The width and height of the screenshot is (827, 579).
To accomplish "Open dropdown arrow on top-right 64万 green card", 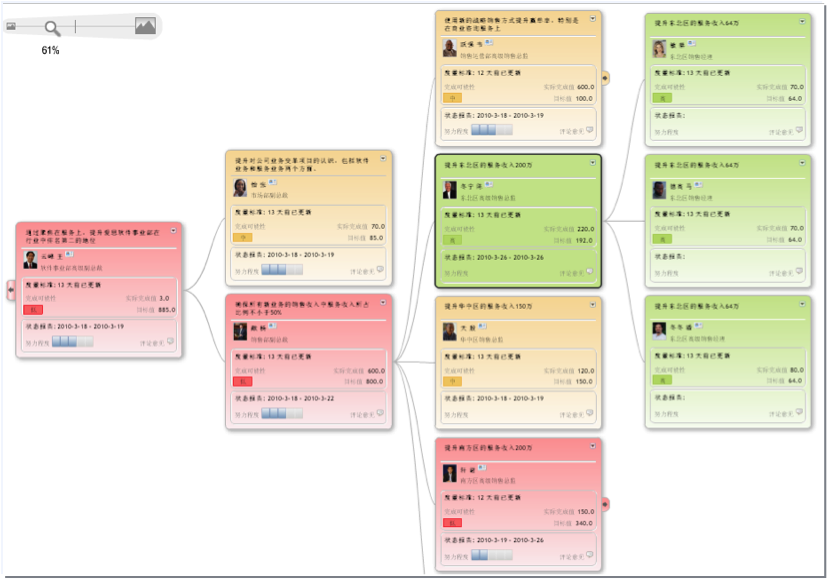I will [802, 20].
